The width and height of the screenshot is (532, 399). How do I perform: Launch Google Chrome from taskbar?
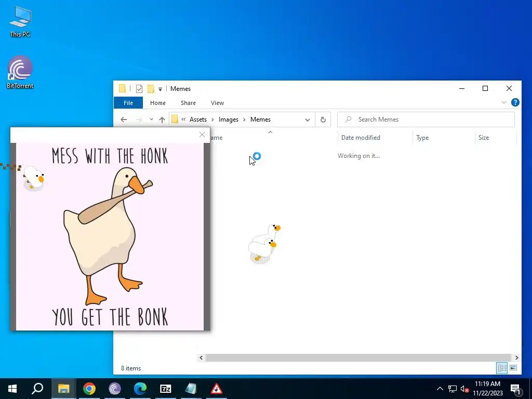point(89,389)
